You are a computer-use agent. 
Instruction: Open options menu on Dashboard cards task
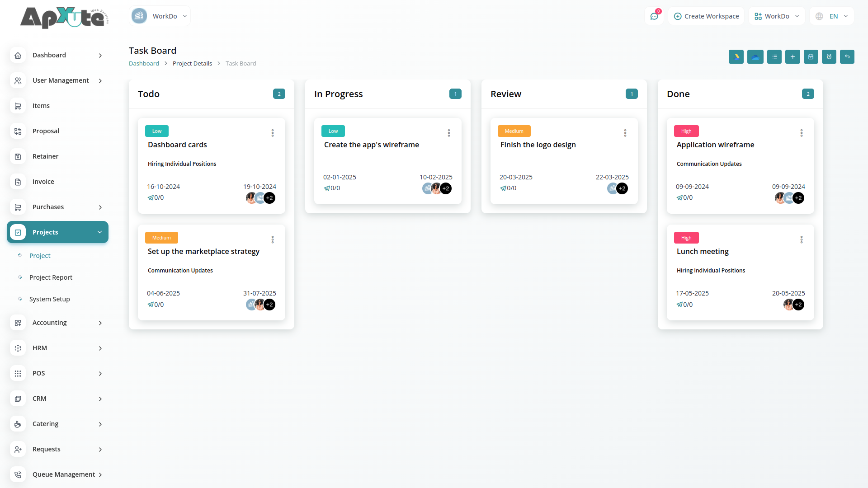pyautogui.click(x=273, y=133)
